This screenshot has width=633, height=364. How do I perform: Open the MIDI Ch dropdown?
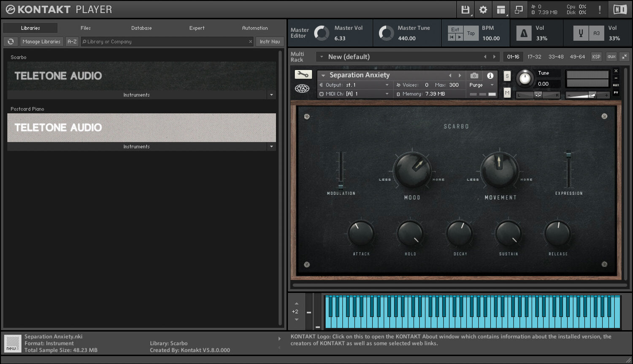(387, 94)
